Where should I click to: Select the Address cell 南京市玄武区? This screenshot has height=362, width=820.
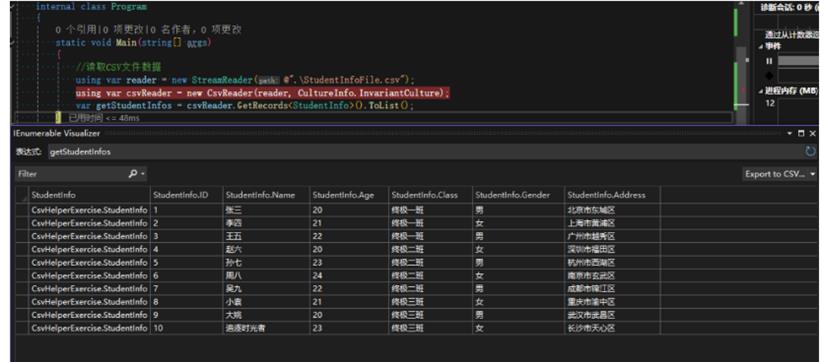pos(613,276)
